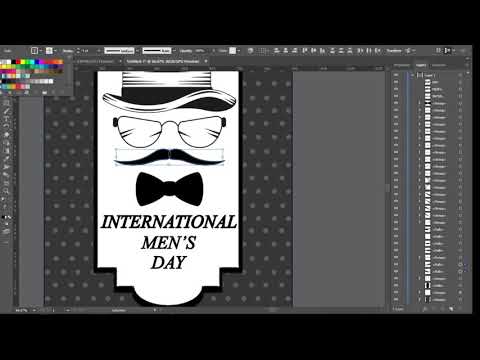Click the canvas vertical scrollbar
Viewport: 480px width, 360px height.
click(x=388, y=188)
